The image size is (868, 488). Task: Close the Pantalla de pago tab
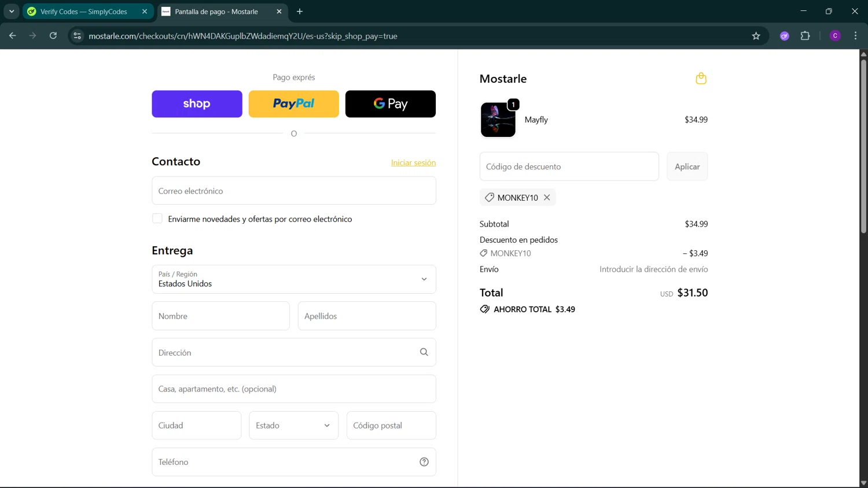(279, 12)
